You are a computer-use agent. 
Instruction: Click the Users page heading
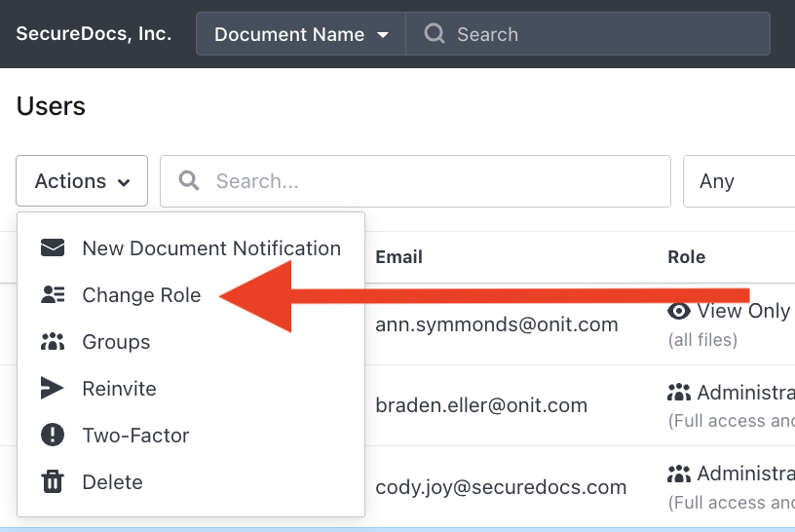point(51,106)
